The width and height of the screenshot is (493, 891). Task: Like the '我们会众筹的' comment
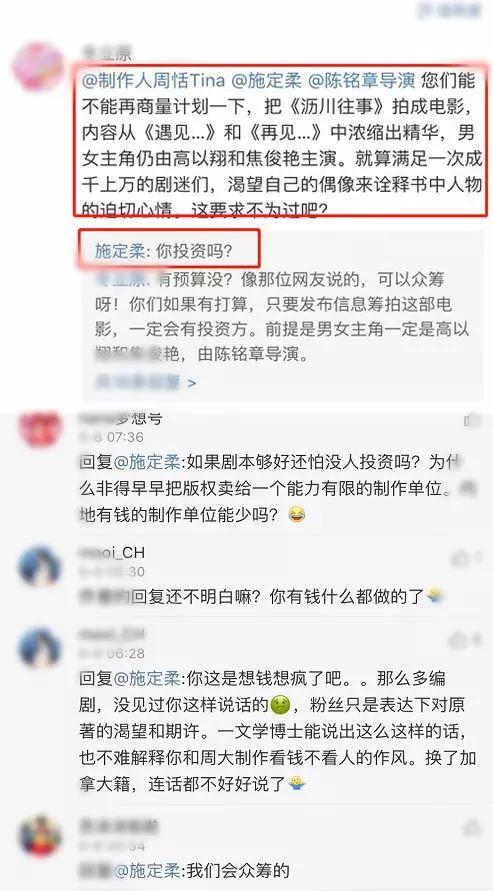pyautogui.click(x=473, y=827)
